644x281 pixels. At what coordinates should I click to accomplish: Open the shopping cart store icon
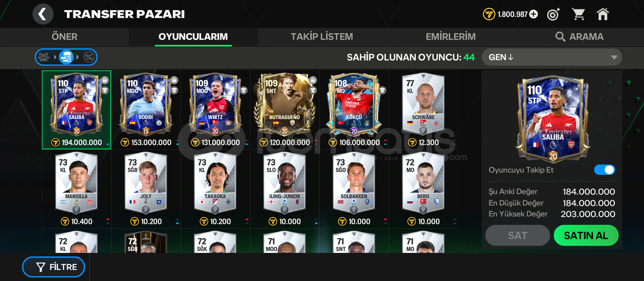click(x=578, y=14)
